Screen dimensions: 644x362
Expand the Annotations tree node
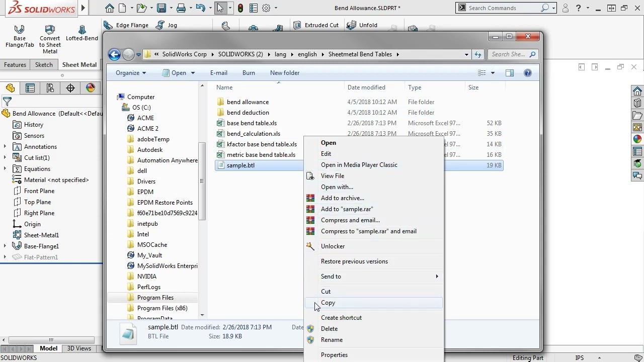5,147
